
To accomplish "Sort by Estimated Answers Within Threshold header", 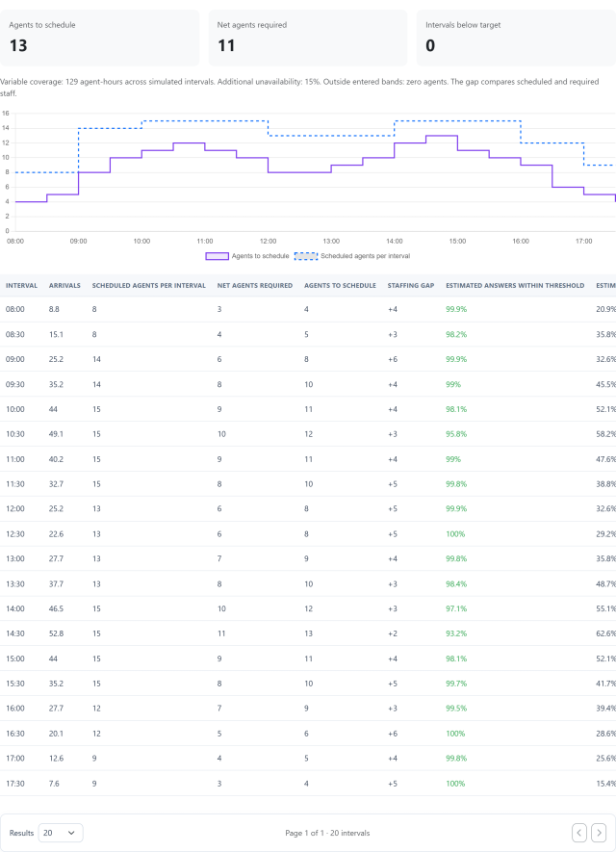I will pyautogui.click(x=515, y=285).
